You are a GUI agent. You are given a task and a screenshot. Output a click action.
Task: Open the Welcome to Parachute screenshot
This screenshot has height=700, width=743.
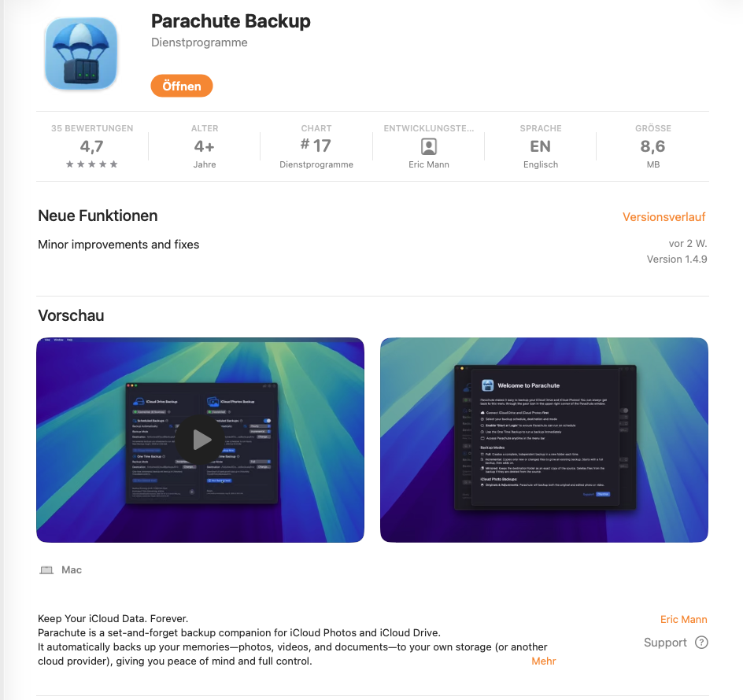pos(544,440)
